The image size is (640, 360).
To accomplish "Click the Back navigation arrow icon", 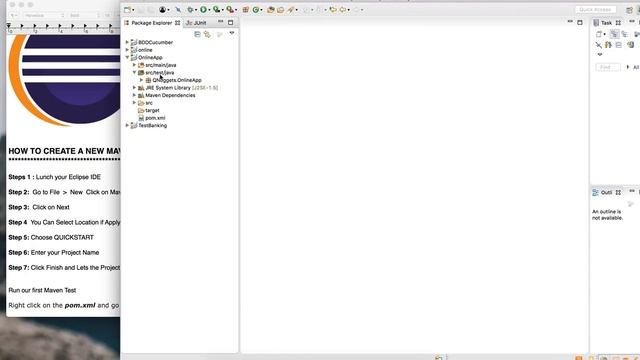I will coord(343,9).
